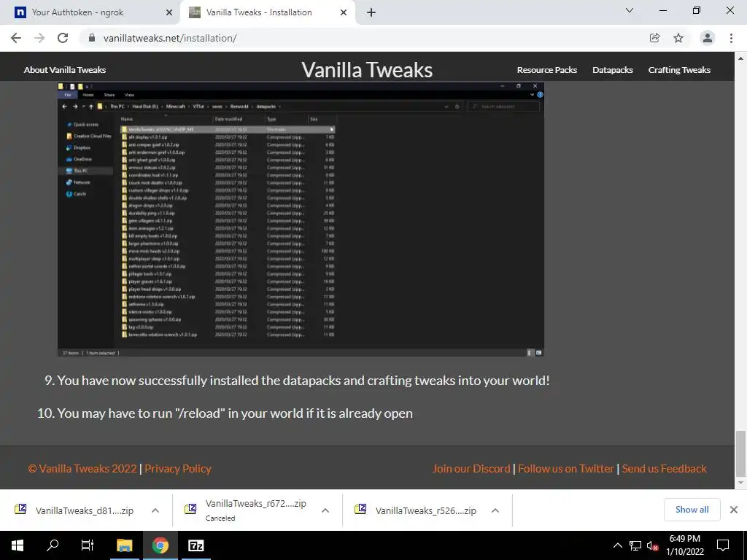Image resolution: width=747 pixels, height=560 pixels.
Task: Switch to Chrome on the taskbar
Action: pos(160,545)
